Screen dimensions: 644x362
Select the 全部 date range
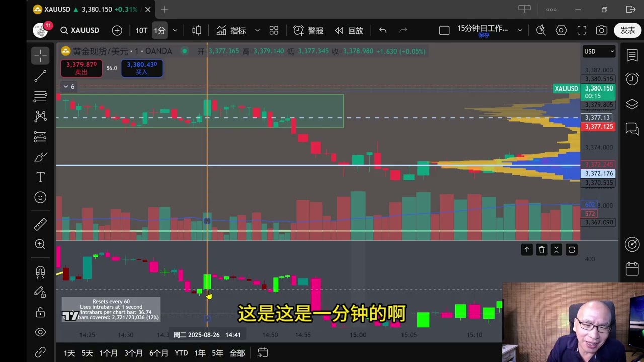pos(237,353)
